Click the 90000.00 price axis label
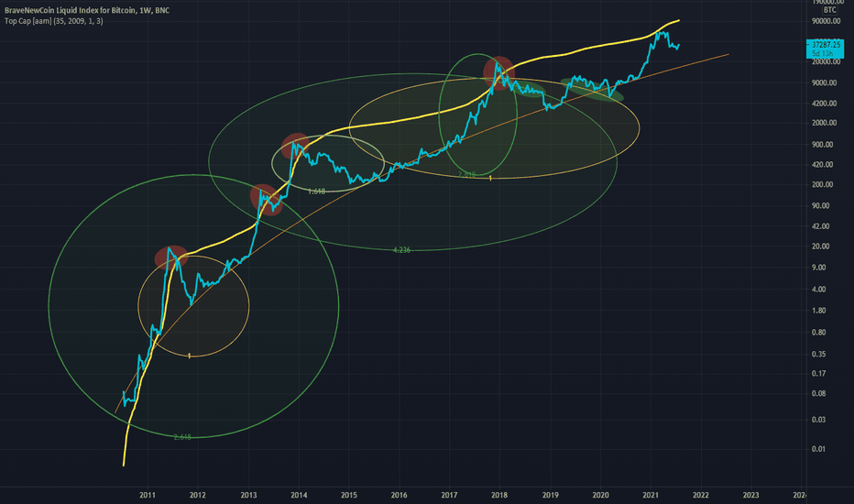The width and height of the screenshot is (854, 504). pos(827,21)
